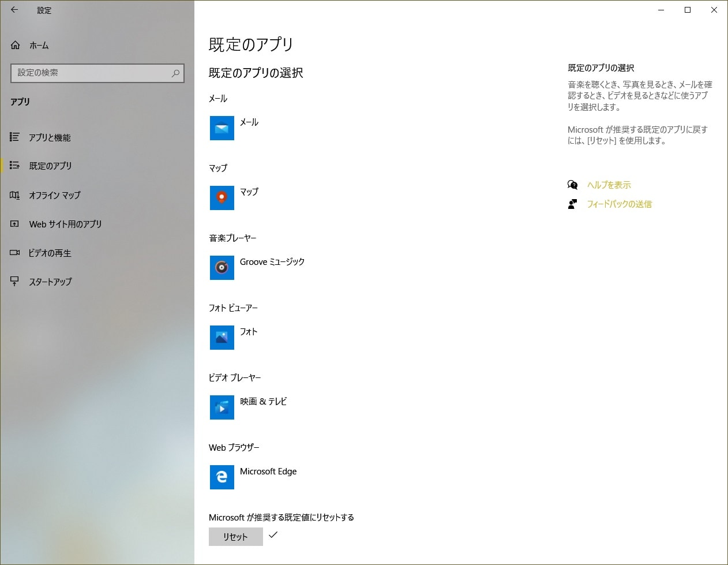
Task: Click the back arrow in the title bar
Action: click(14, 10)
